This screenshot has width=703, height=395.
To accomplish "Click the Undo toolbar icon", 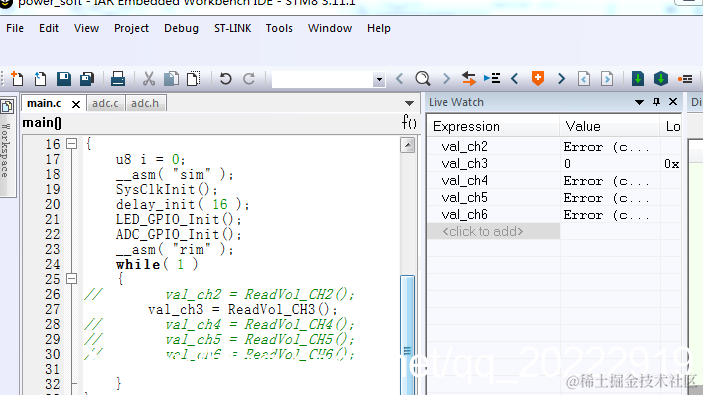I will point(226,79).
